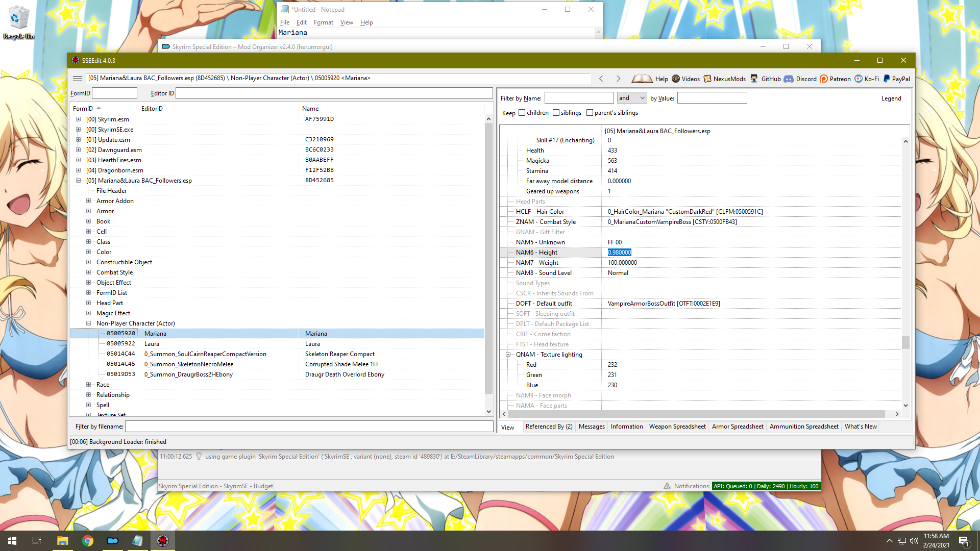The image size is (980, 551).
Task: Collapse Non-Player Character (Actor) group
Action: [x=88, y=323]
